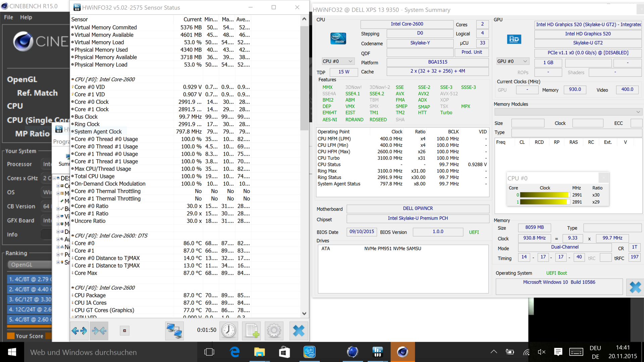Expand the 'Ne' tree node
Screen dimensions: 644x362
tap(58, 247)
